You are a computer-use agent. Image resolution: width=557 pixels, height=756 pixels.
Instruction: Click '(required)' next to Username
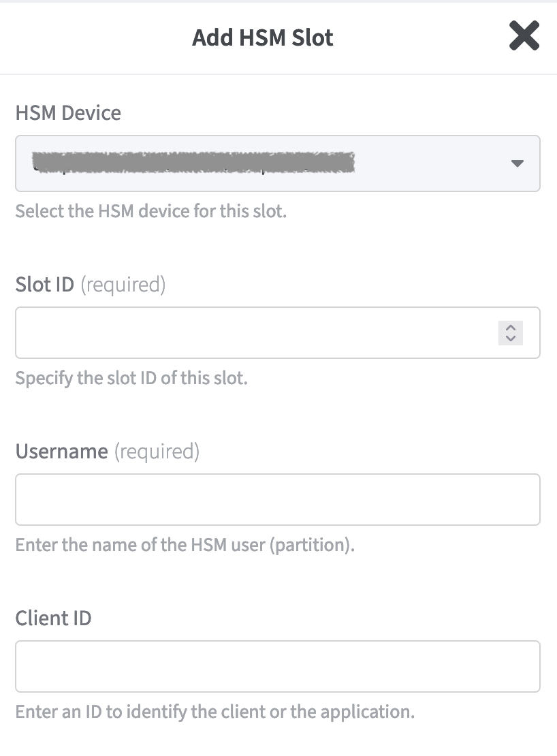tap(157, 451)
